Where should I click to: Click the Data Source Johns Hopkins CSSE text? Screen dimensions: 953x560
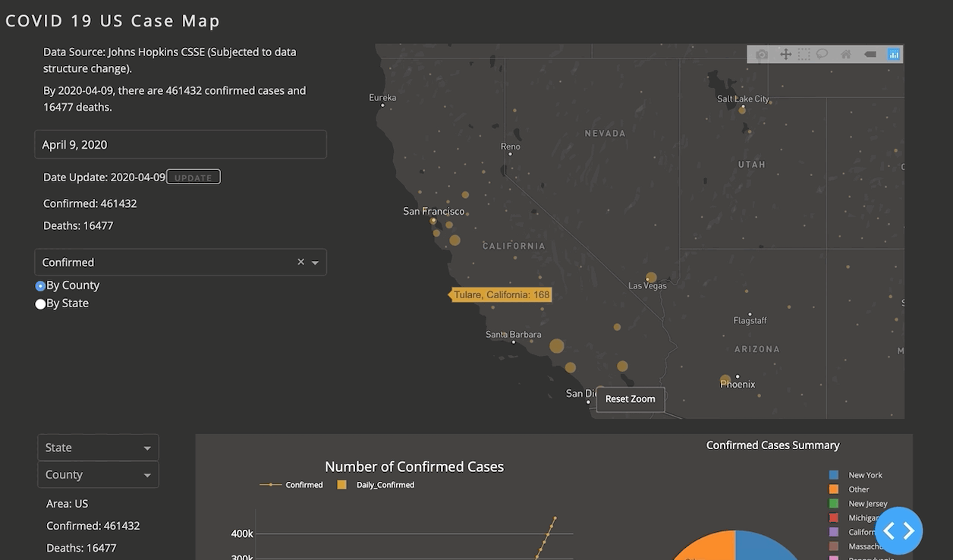170,60
